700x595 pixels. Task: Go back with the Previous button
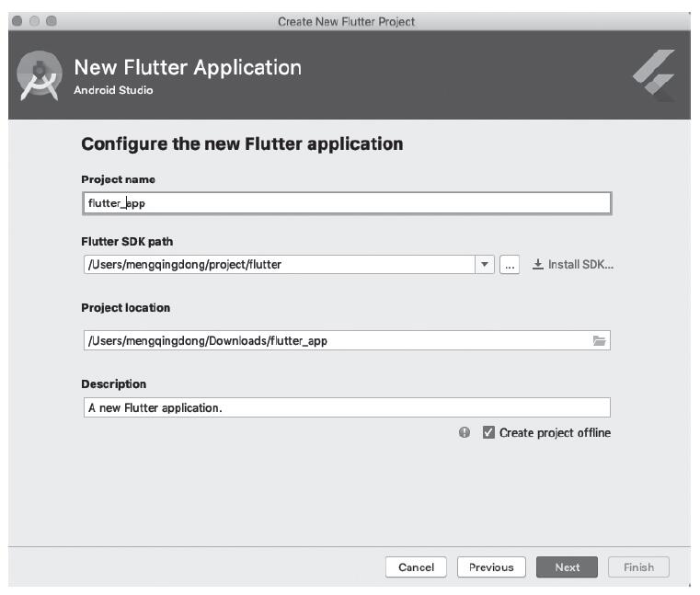491,567
